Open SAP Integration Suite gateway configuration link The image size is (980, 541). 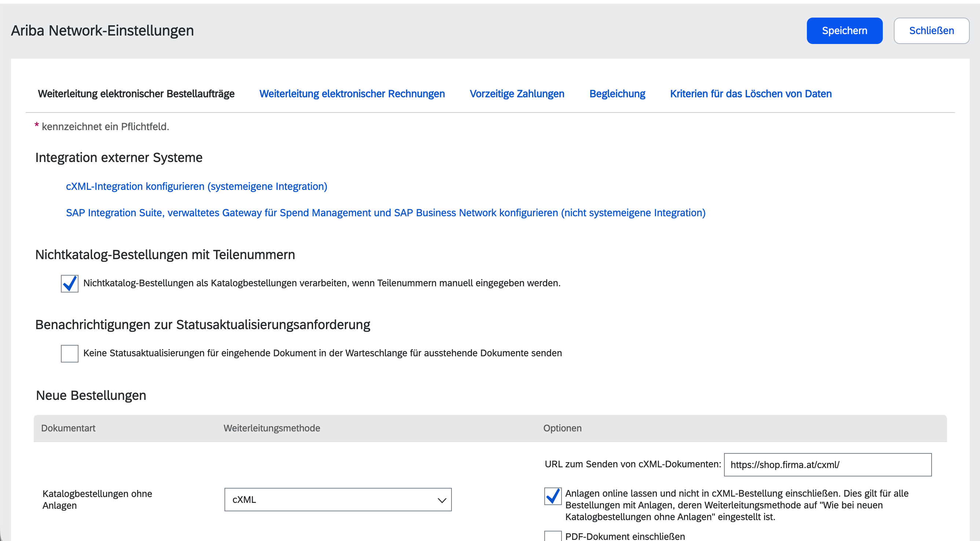[x=386, y=213]
